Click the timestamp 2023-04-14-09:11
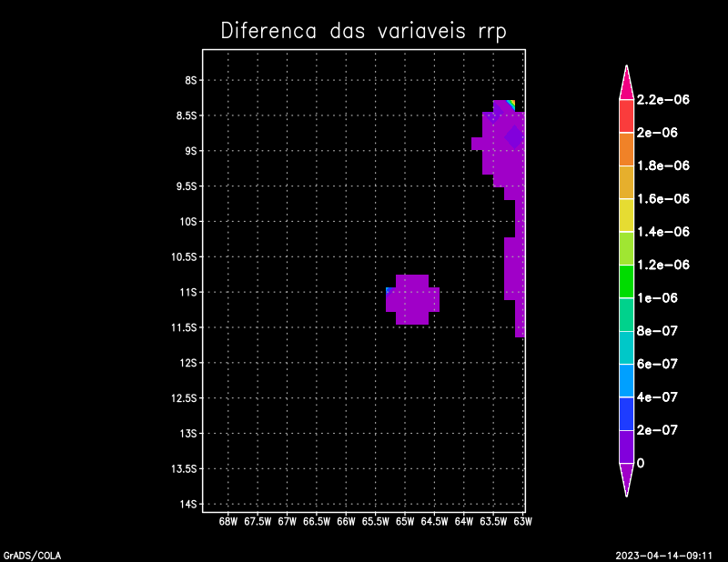 click(662, 555)
